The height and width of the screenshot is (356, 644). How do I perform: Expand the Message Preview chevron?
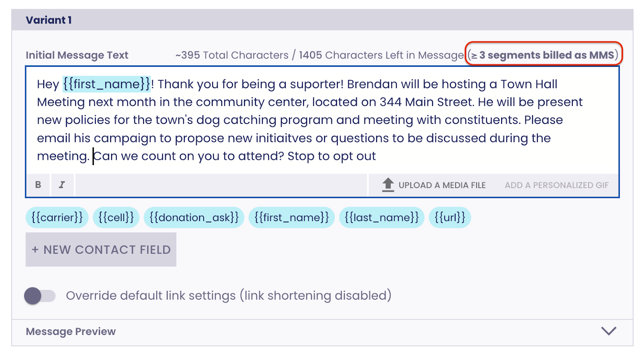pos(609,331)
